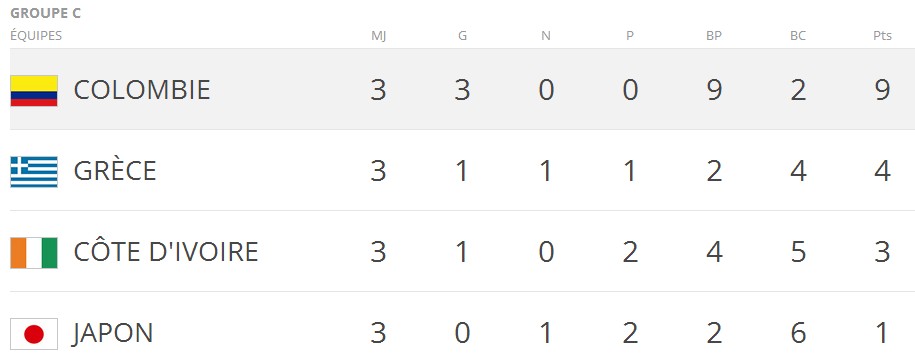Click the P losses column header
The width and height of the screenshot is (915, 363).
(630, 36)
